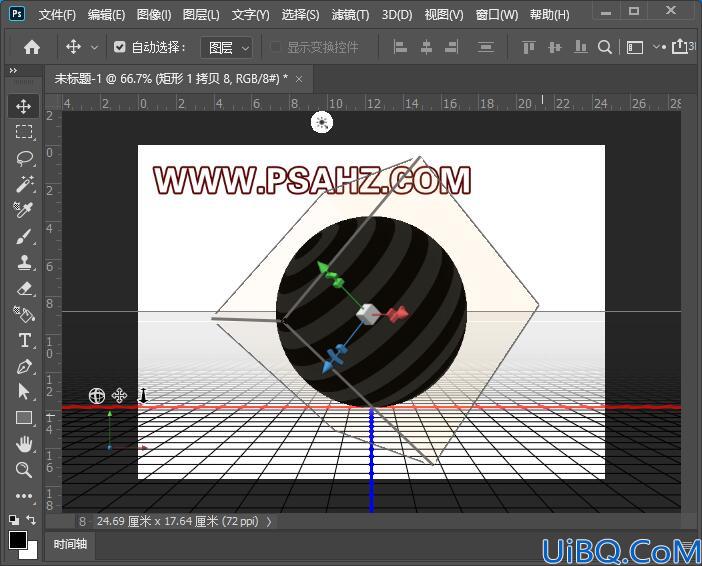Open the workspace layout switcher icon
Image resolution: width=702 pixels, height=566 pixels.
[x=634, y=47]
